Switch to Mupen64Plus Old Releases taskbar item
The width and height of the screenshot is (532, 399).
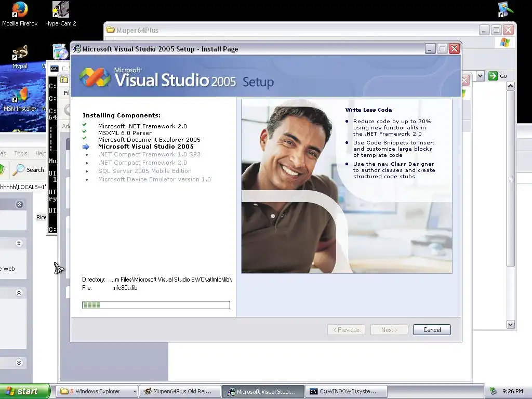[180, 391]
